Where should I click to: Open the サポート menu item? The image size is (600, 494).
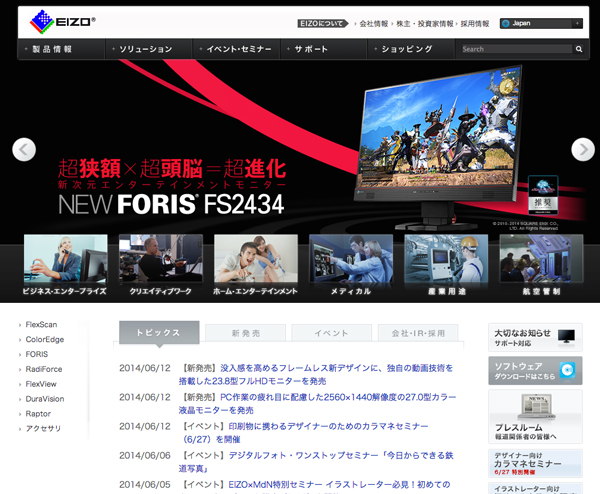311,48
